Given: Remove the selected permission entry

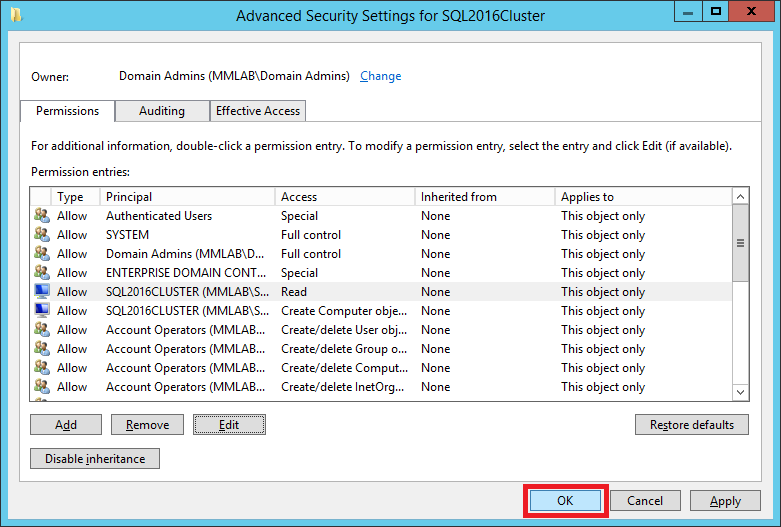Looking at the screenshot, I should pos(147,425).
